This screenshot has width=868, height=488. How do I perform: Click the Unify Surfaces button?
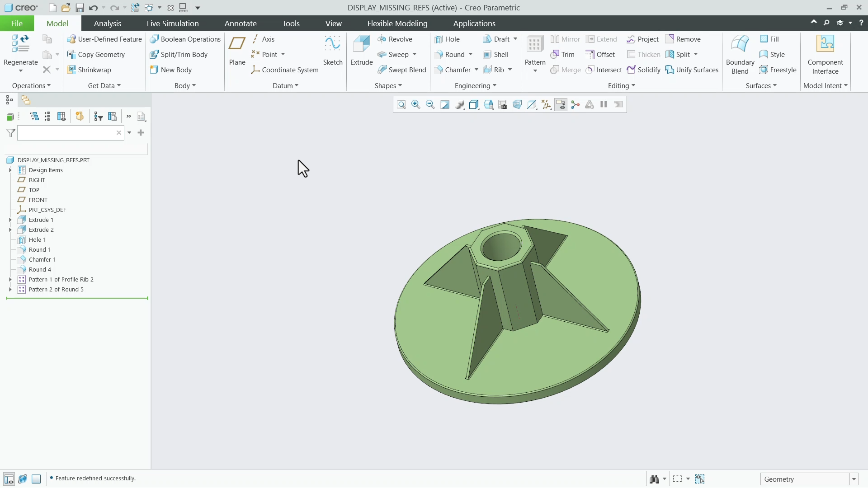click(692, 70)
